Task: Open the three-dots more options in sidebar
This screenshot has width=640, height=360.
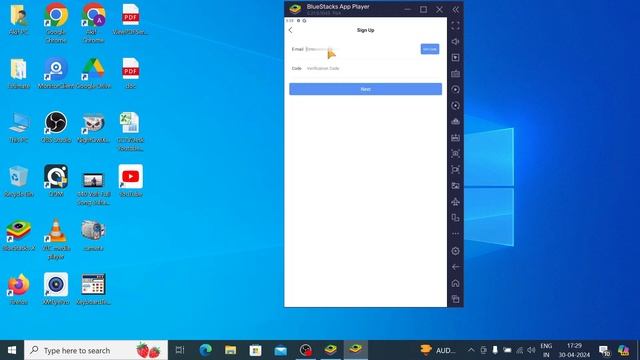Action: pos(456,234)
